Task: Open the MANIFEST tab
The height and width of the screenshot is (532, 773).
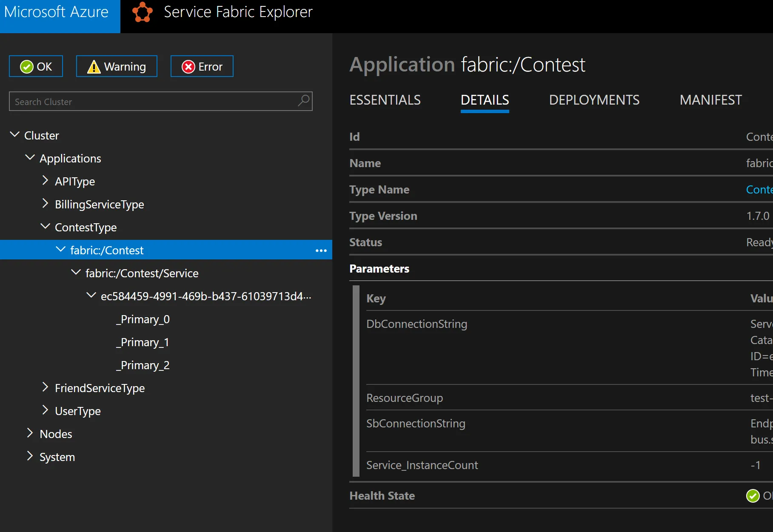Action: 710,100
